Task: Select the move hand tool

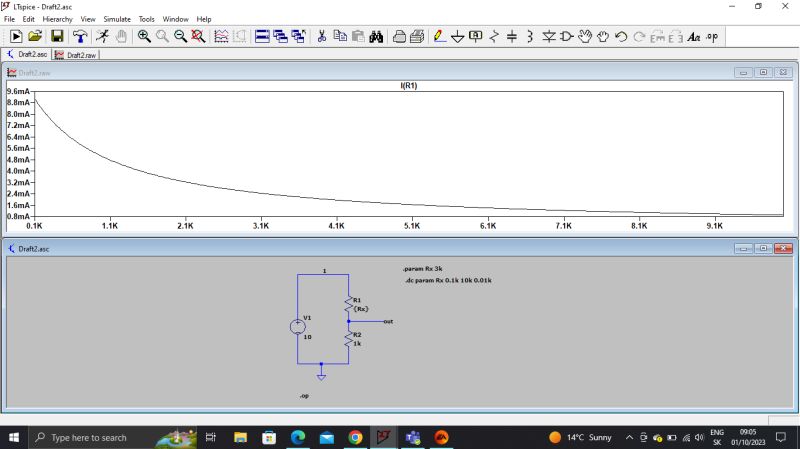Action: (x=585, y=36)
